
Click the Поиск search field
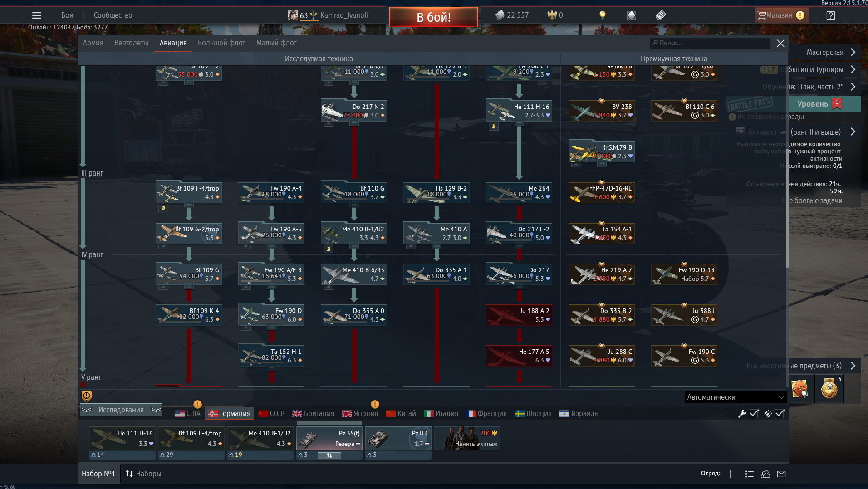[710, 43]
